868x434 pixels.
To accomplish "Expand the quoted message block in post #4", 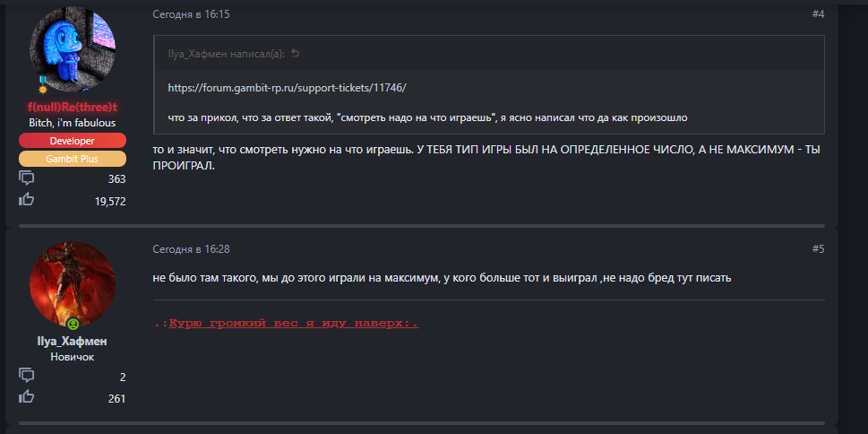I will [488, 103].
